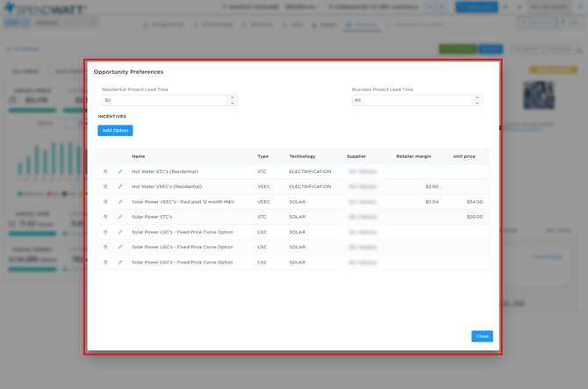
Task: Click the Retailer margin column header
Action: [x=413, y=156]
